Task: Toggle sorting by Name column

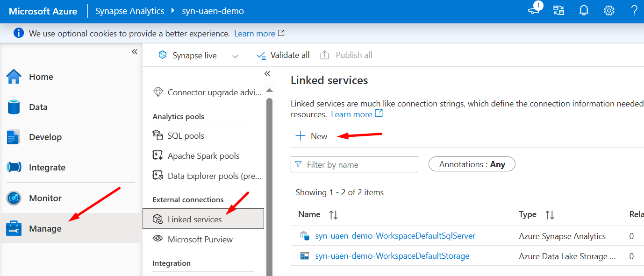Action: 334,214
